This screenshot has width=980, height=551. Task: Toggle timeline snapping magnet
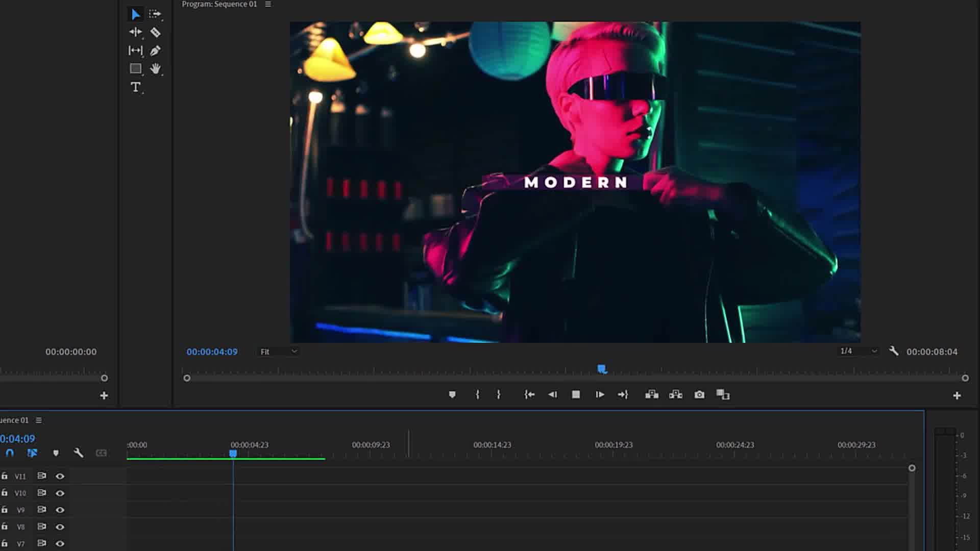click(10, 453)
